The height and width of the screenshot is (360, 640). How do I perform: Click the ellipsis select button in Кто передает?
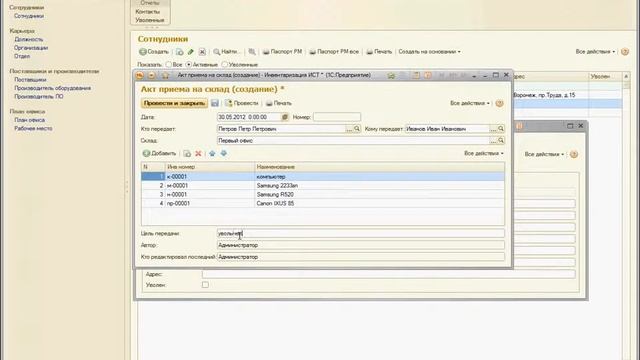click(x=349, y=129)
